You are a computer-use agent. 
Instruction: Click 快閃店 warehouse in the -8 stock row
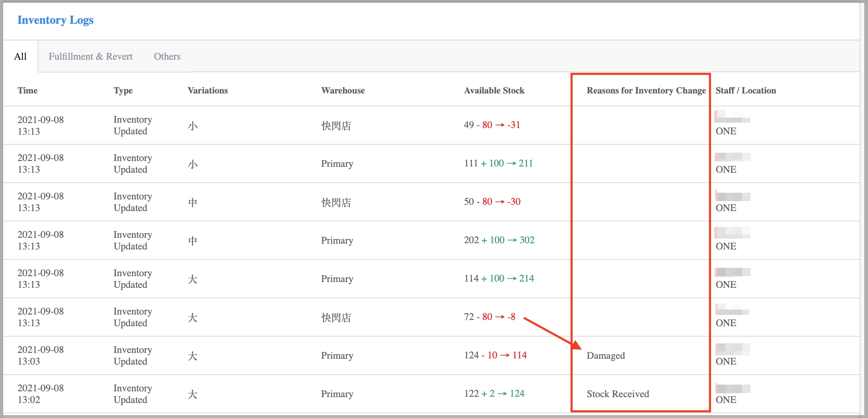pyautogui.click(x=336, y=317)
